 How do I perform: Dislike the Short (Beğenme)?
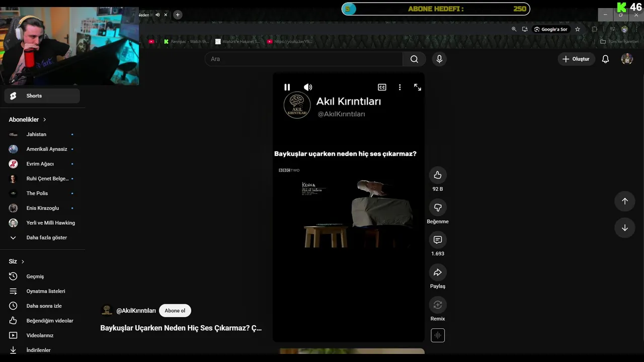pyautogui.click(x=438, y=208)
